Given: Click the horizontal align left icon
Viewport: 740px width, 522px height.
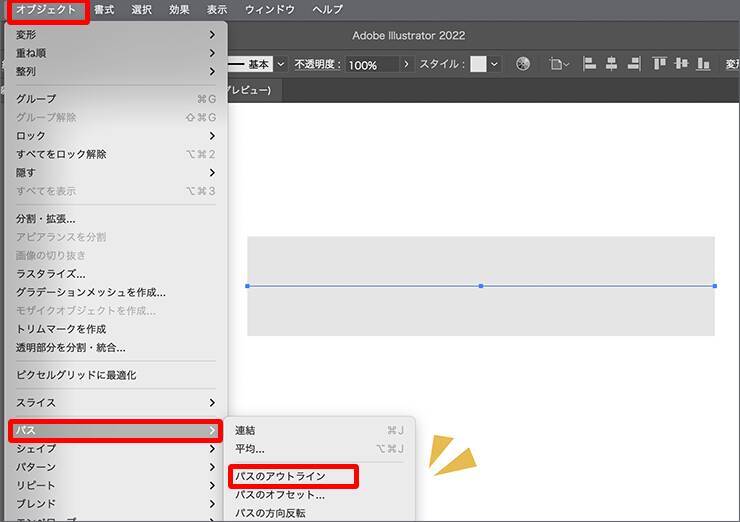Looking at the screenshot, I should click(589, 64).
